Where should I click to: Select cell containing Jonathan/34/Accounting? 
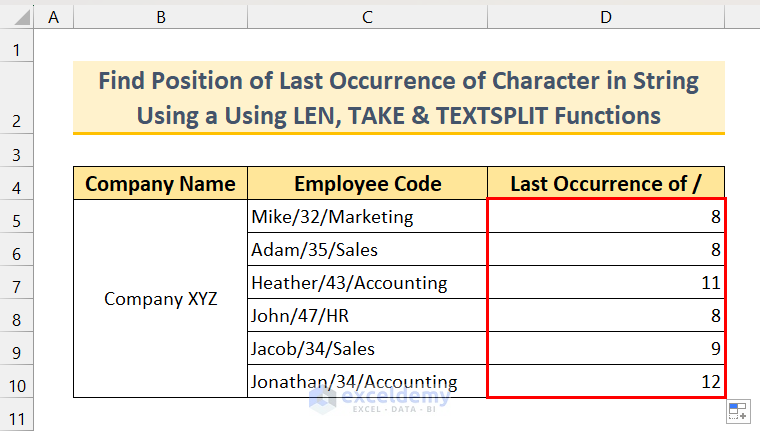point(368,382)
